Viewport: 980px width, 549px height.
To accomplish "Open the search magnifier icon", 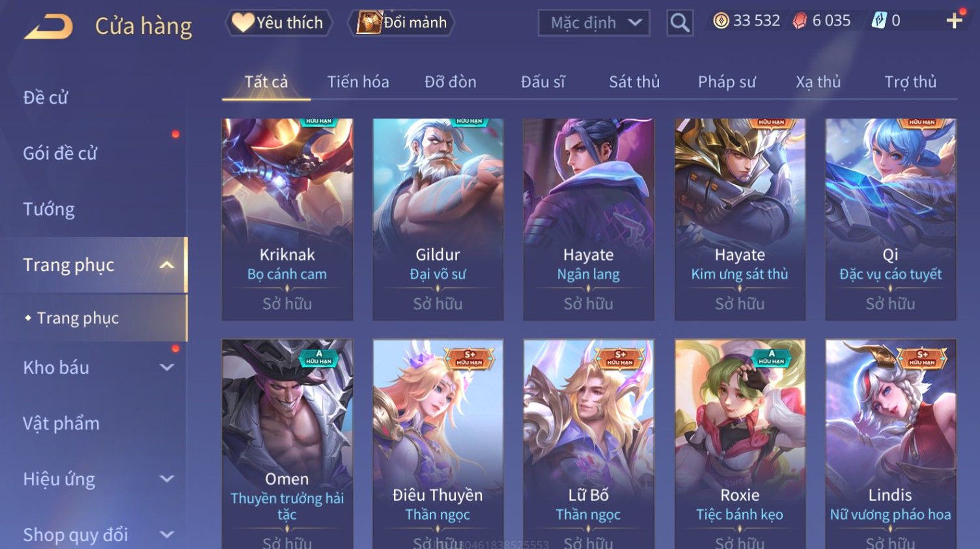I will [679, 23].
